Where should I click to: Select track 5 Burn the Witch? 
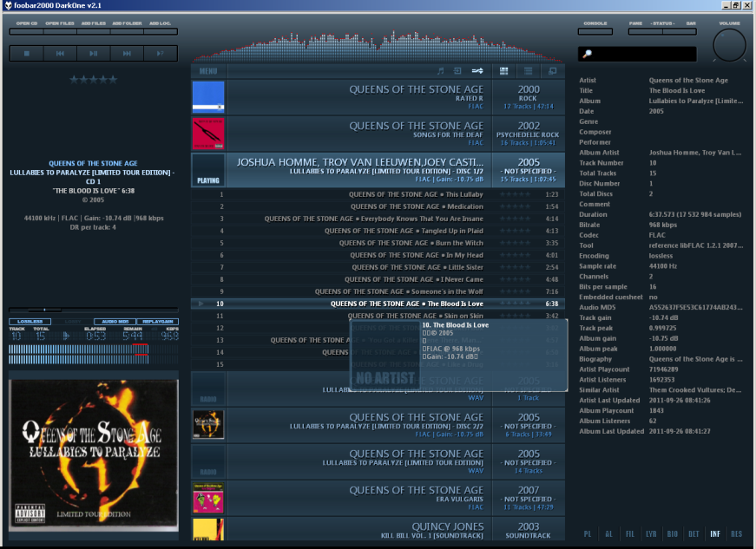click(378, 243)
